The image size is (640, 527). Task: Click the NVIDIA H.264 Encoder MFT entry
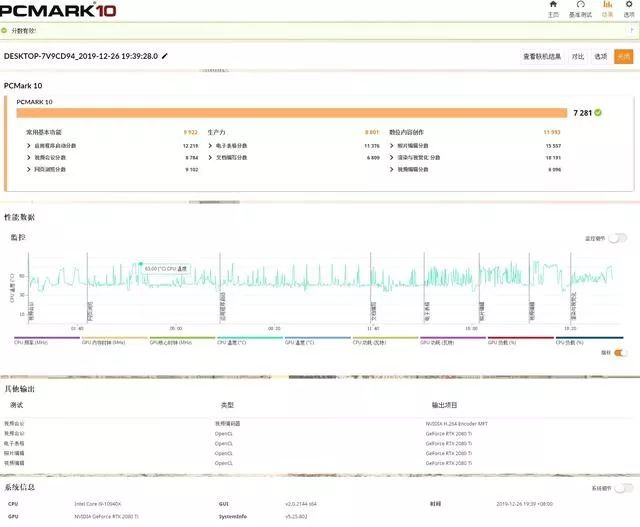[457, 424]
